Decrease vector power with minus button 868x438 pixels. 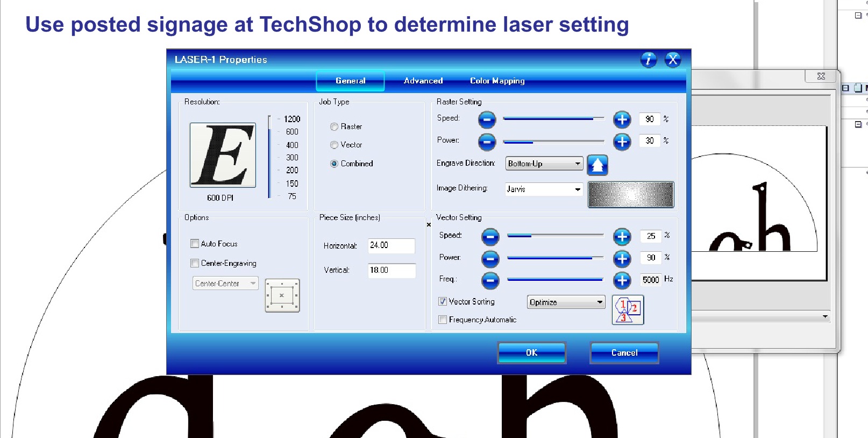(490, 259)
